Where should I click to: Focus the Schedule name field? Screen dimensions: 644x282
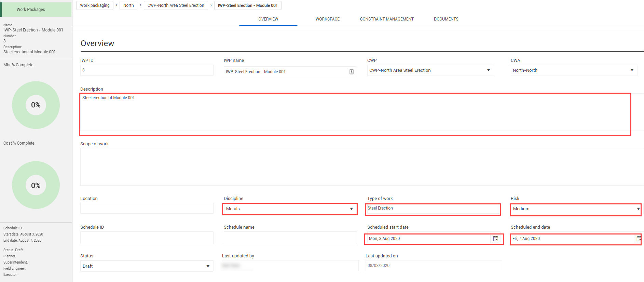(x=290, y=238)
